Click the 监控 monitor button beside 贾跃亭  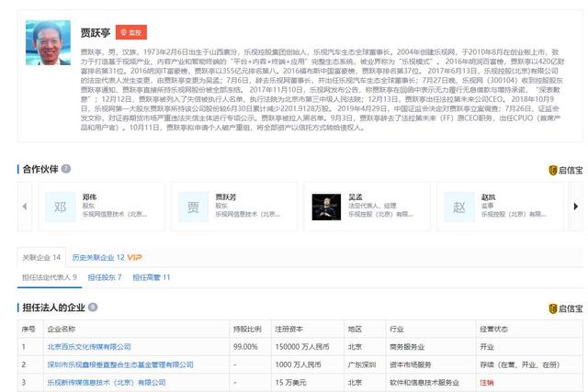tap(130, 32)
